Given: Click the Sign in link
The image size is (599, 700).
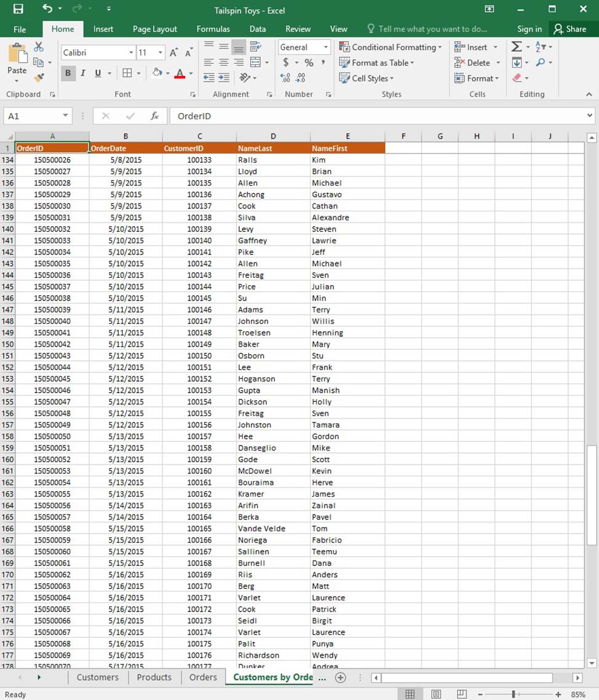Looking at the screenshot, I should tap(530, 29).
